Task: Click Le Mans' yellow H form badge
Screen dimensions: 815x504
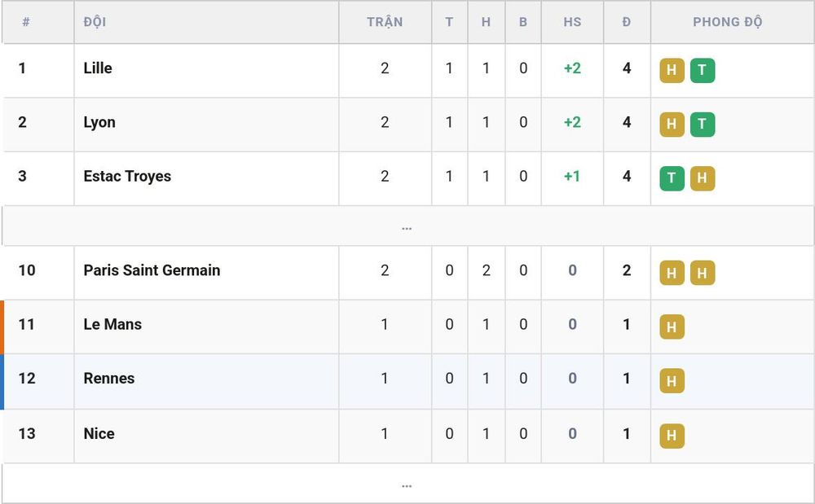Action: 672,327
